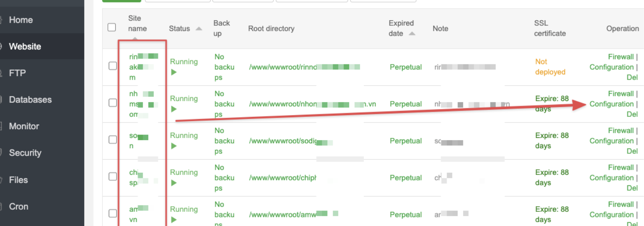This screenshot has height=226, width=644.
Task: Click the Not deployed SSL status
Action: pos(550,67)
